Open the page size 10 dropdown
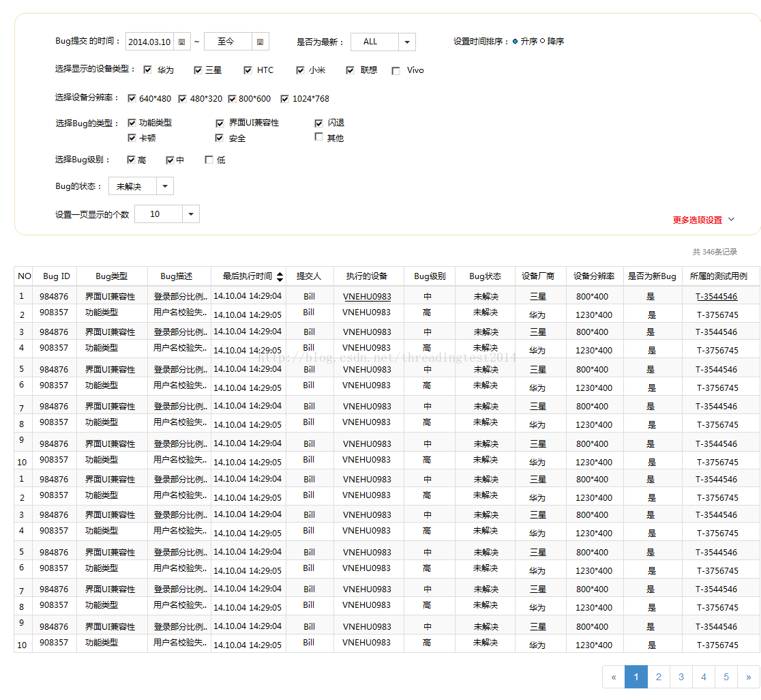This screenshot has height=700, width=761. pyautogui.click(x=167, y=214)
